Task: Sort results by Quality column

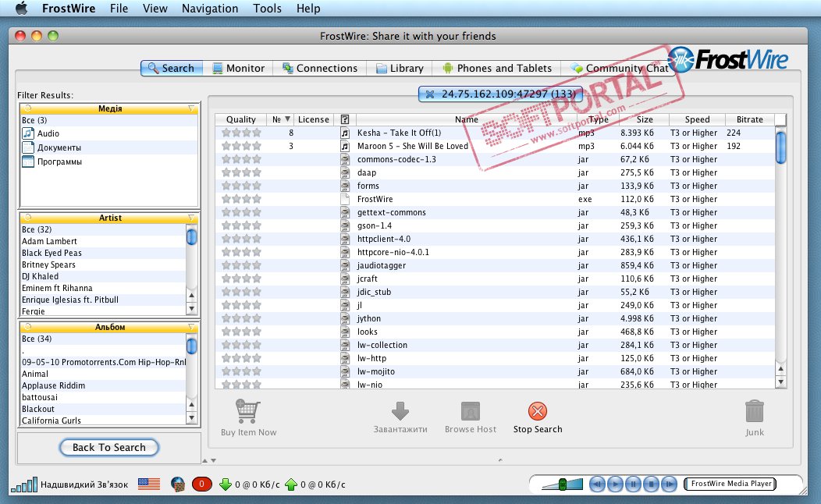Action: [241, 119]
